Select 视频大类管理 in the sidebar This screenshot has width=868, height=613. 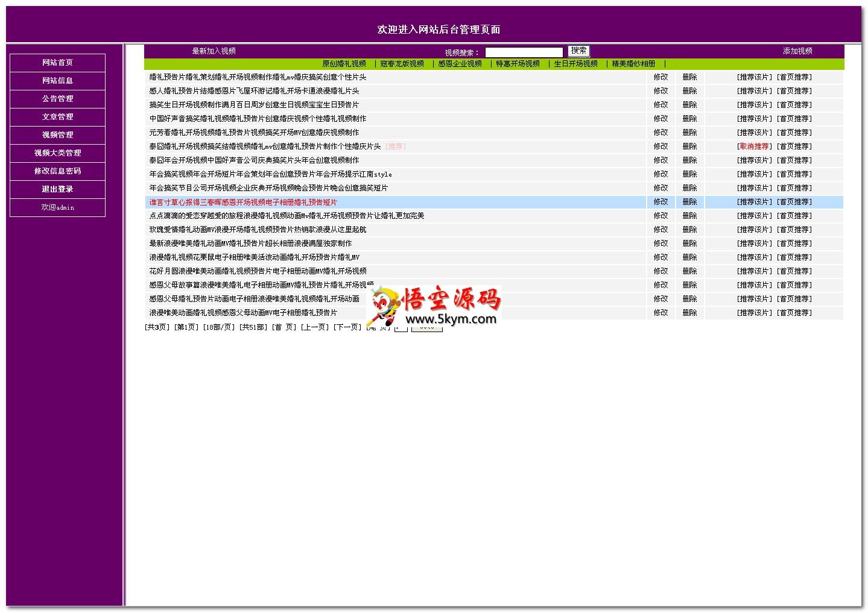pyautogui.click(x=57, y=153)
